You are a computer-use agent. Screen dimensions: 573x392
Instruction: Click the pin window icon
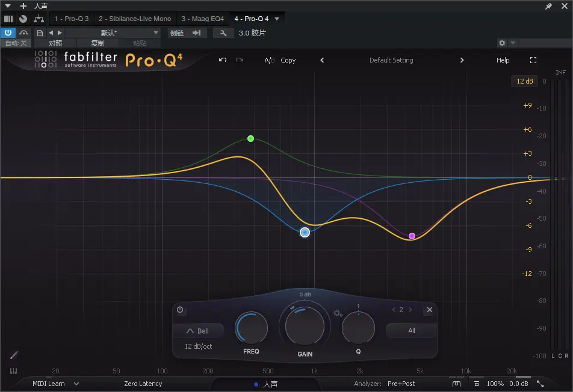pyautogui.click(x=548, y=6)
